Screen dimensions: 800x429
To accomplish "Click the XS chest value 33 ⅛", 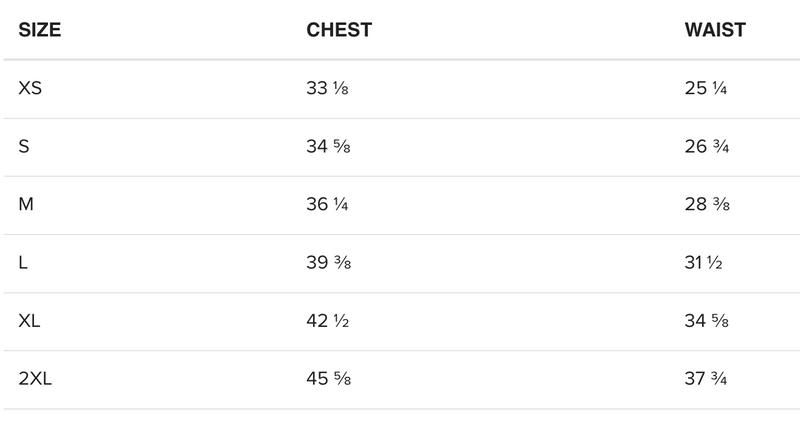I will coord(327,88).
